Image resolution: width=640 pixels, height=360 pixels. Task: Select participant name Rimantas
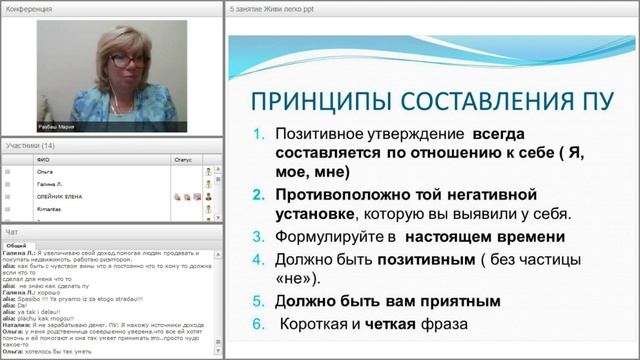[x=49, y=209]
